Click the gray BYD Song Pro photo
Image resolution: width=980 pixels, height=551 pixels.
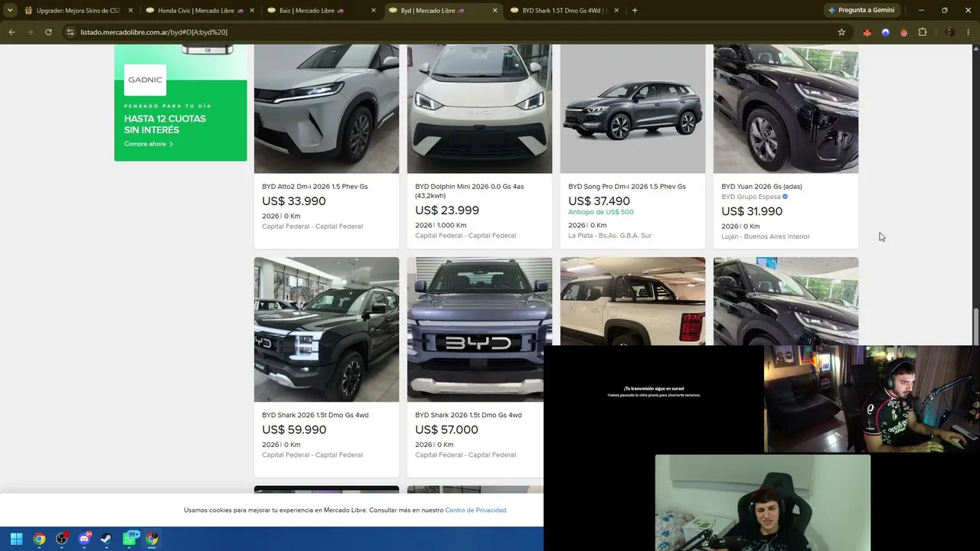(x=632, y=109)
